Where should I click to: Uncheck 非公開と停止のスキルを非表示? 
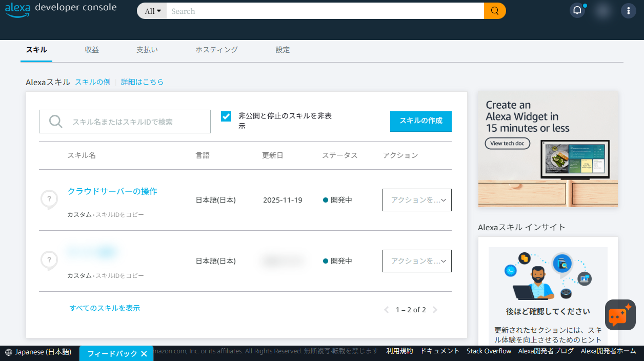(226, 116)
